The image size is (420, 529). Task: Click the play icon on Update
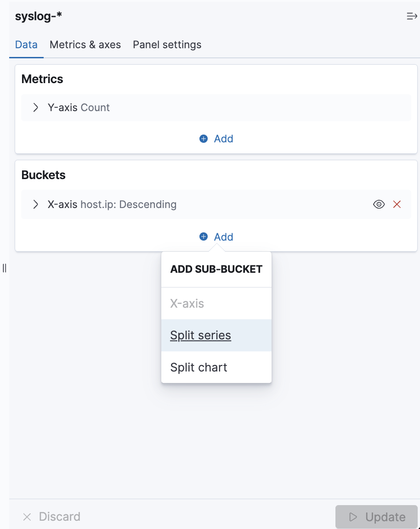point(353,517)
